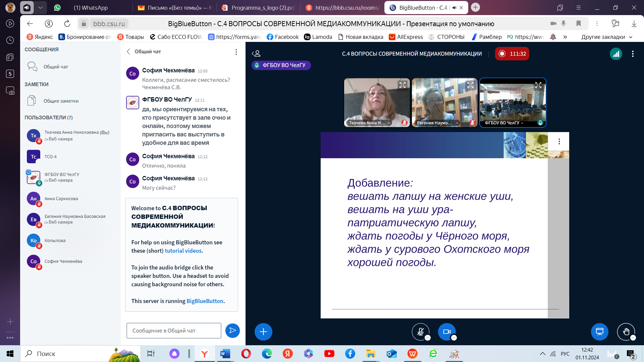Switch to the WhatsApp browser tab
644x362 pixels.
(91, 8)
